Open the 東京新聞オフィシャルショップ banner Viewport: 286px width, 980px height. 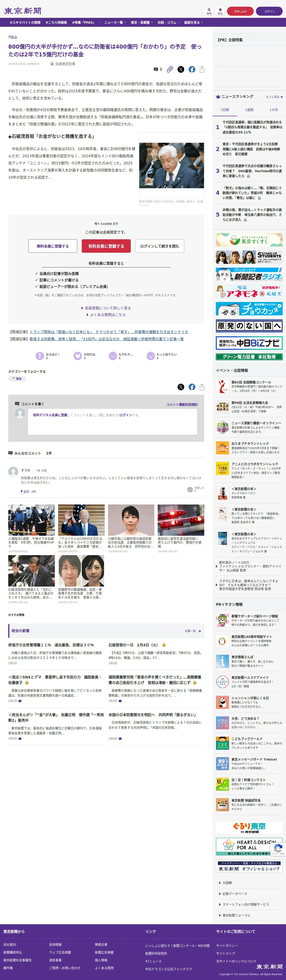click(249, 866)
